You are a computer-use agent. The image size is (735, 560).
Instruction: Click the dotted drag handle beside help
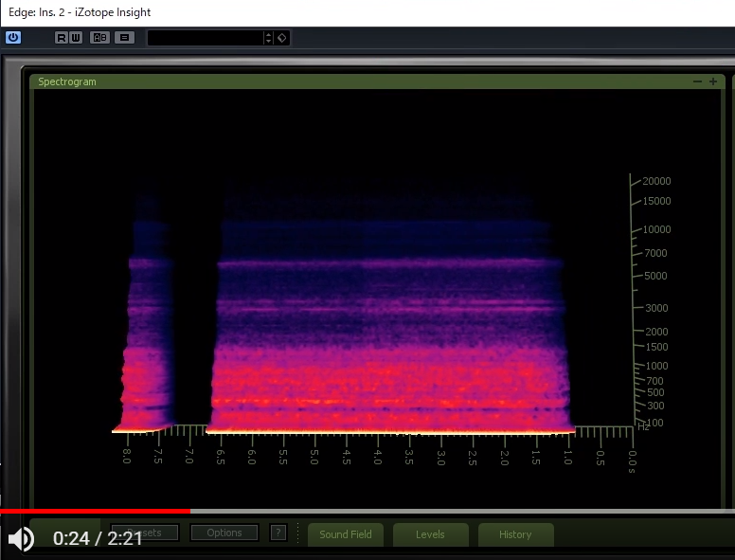297,533
